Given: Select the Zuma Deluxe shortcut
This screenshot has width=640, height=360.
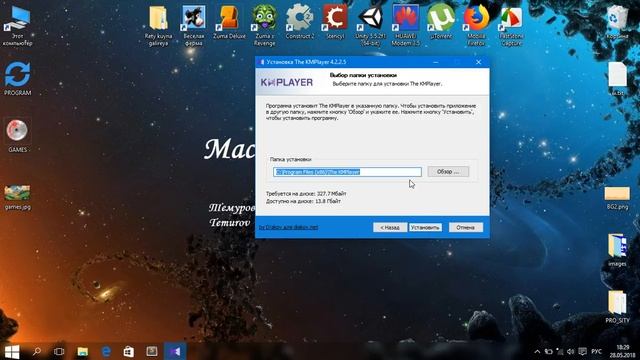Looking at the screenshot, I should click(x=229, y=22).
